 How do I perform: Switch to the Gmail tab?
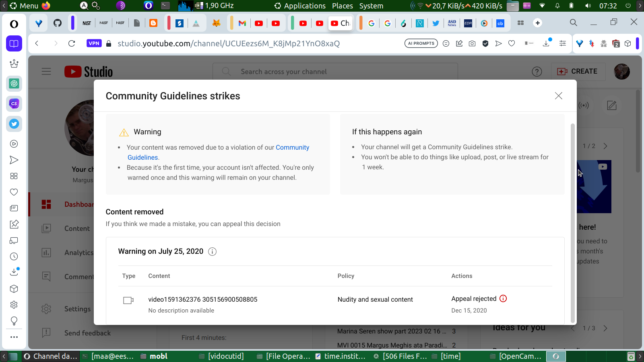[242, 23]
